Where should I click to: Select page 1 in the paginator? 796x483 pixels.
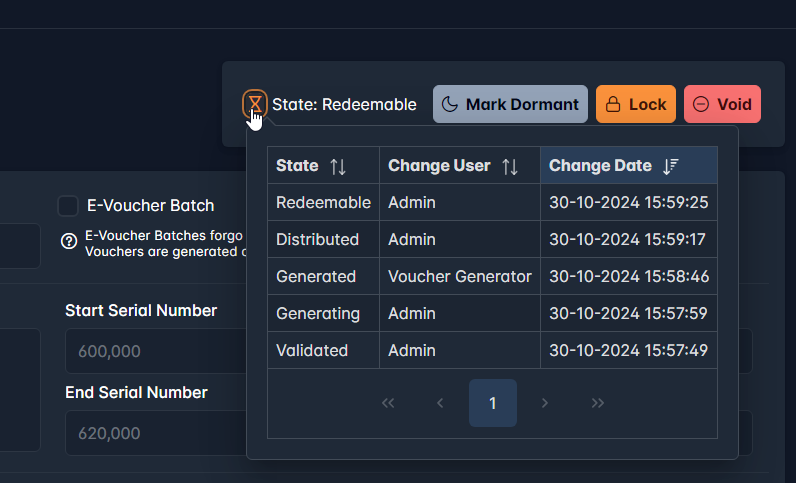click(493, 403)
